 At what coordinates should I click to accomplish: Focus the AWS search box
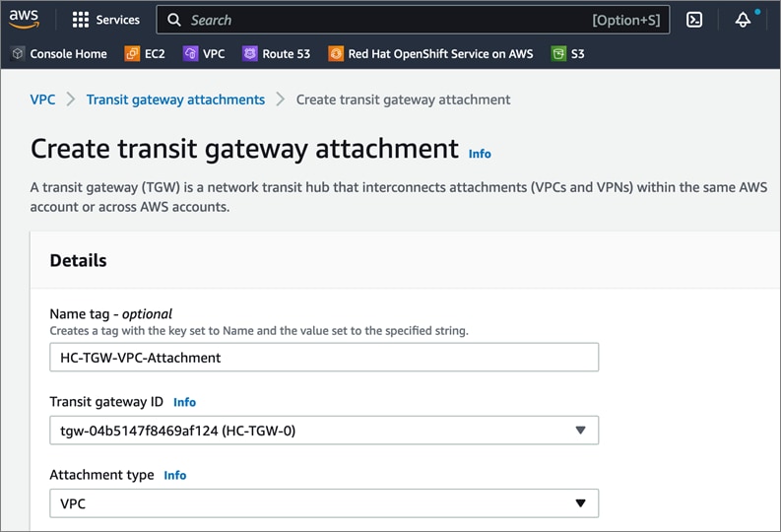pos(384,20)
